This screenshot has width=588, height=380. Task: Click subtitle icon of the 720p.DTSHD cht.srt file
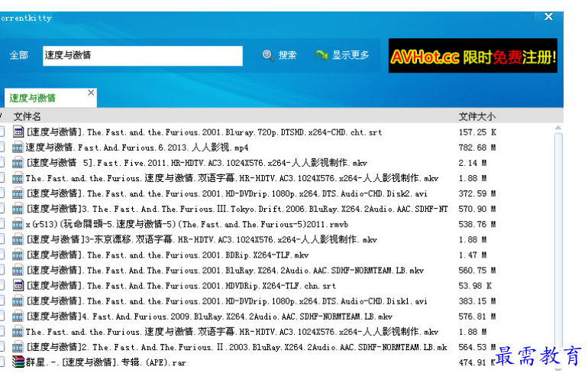tap(18, 132)
